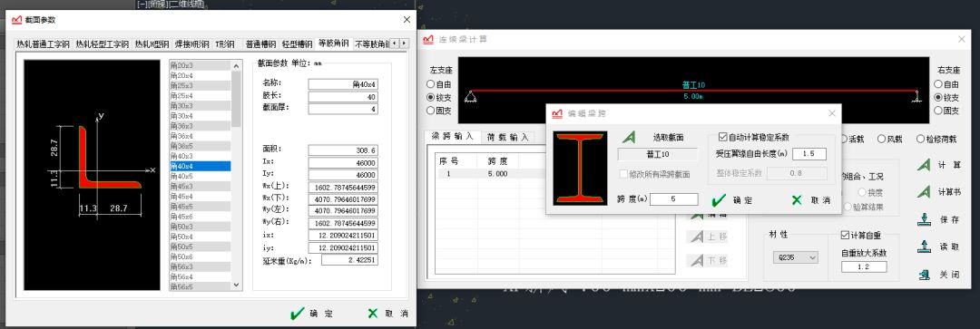
Task: Click the 上移 (move up) button
Action: [707, 237]
